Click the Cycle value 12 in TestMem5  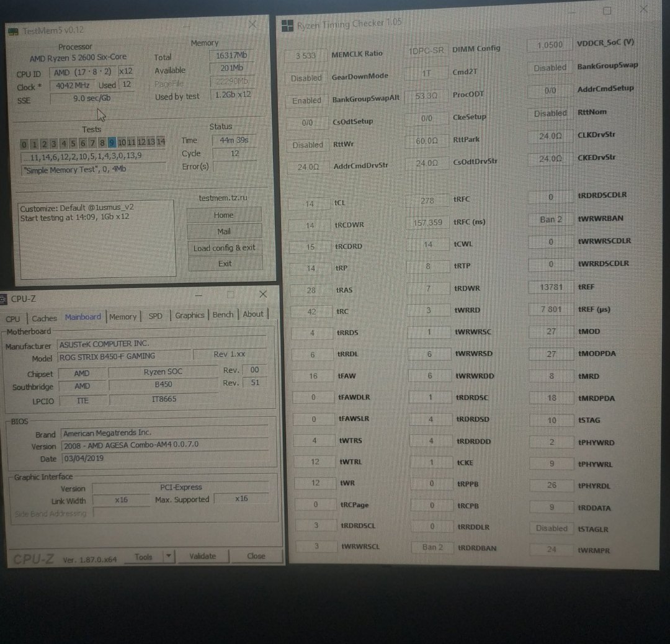pos(234,153)
